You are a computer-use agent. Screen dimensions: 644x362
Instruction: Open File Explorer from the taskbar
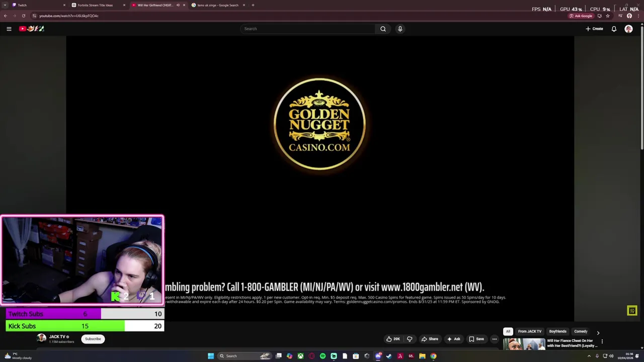point(422,356)
